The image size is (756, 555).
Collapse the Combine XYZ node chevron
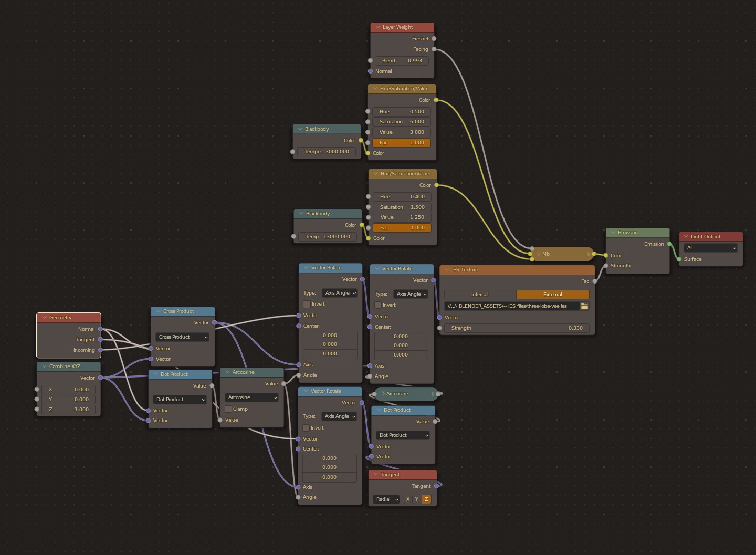coord(45,366)
